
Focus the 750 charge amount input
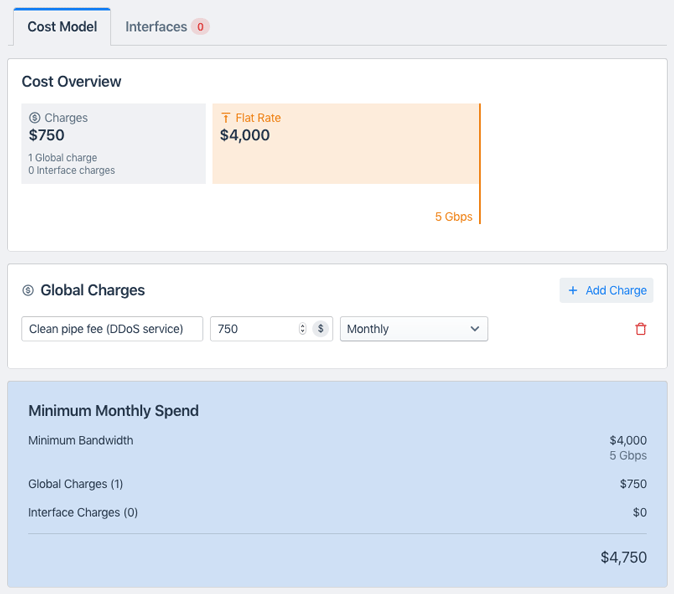point(254,329)
